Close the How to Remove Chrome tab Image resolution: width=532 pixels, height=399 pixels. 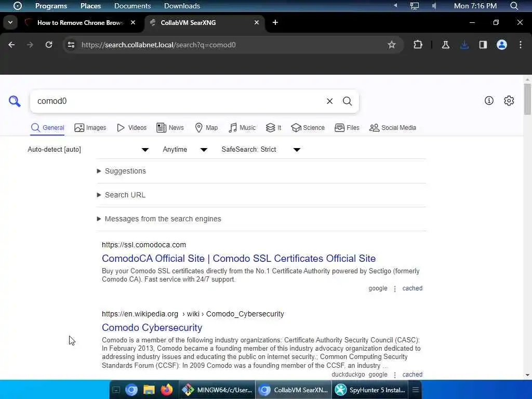tap(133, 22)
